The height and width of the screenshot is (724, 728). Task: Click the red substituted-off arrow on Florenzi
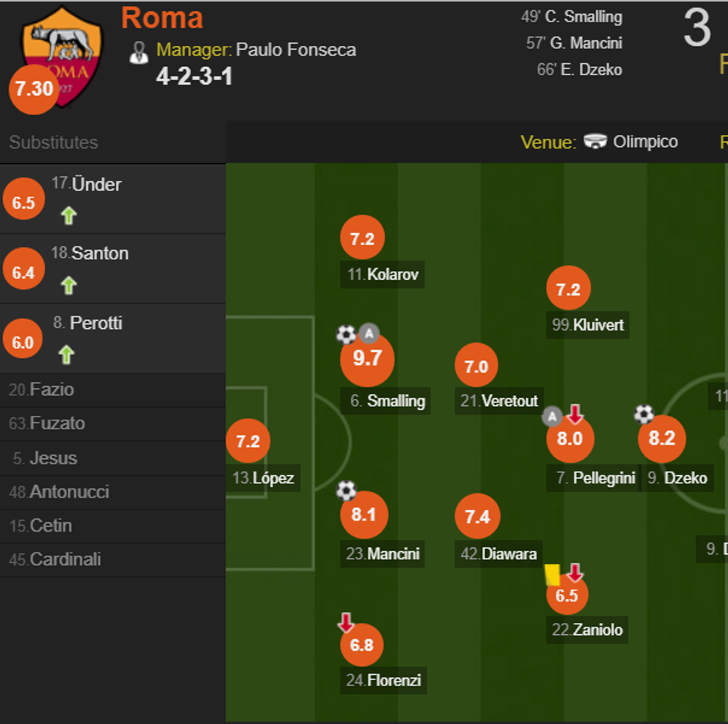pyautogui.click(x=346, y=622)
